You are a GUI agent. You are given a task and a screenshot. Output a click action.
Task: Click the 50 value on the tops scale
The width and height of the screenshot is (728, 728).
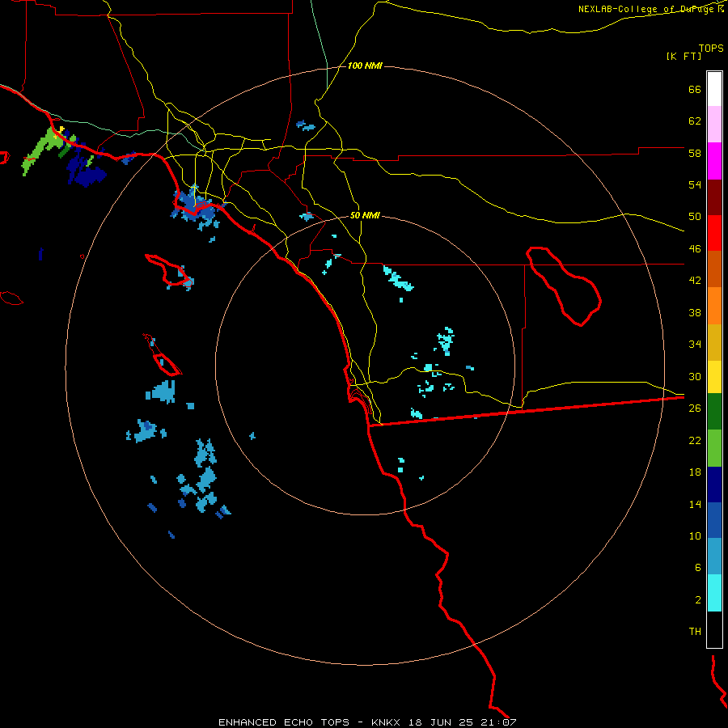[x=695, y=217]
